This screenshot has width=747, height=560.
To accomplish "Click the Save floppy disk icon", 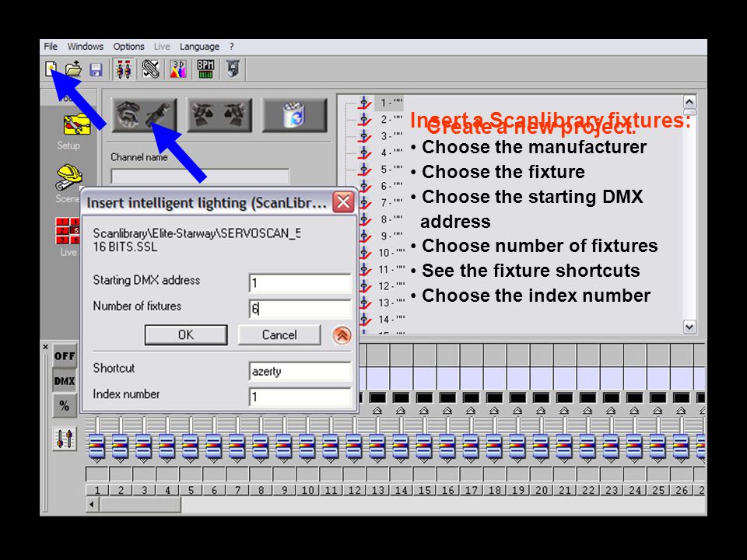I will pyautogui.click(x=96, y=69).
